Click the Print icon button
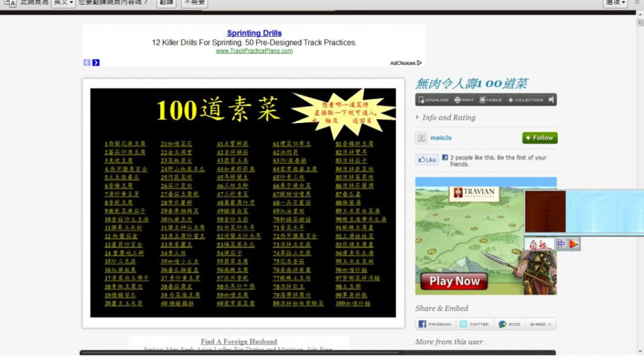644x361 pixels. pyautogui.click(x=464, y=100)
